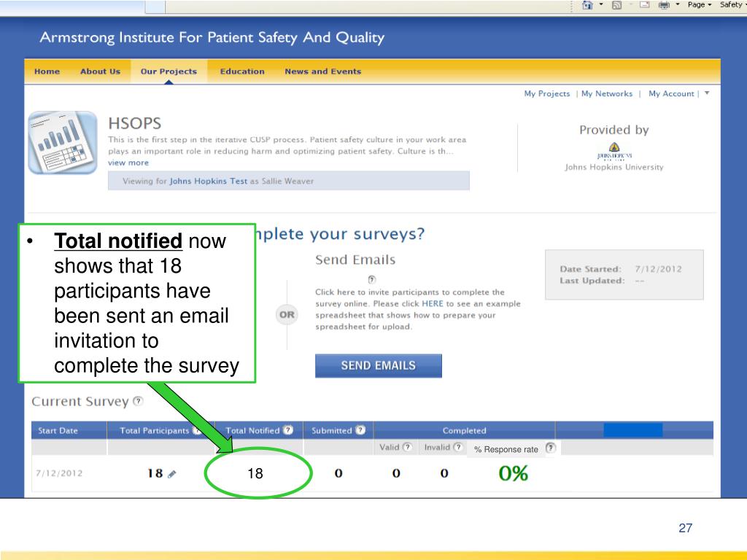Click the Invalid column help icon

point(457,447)
